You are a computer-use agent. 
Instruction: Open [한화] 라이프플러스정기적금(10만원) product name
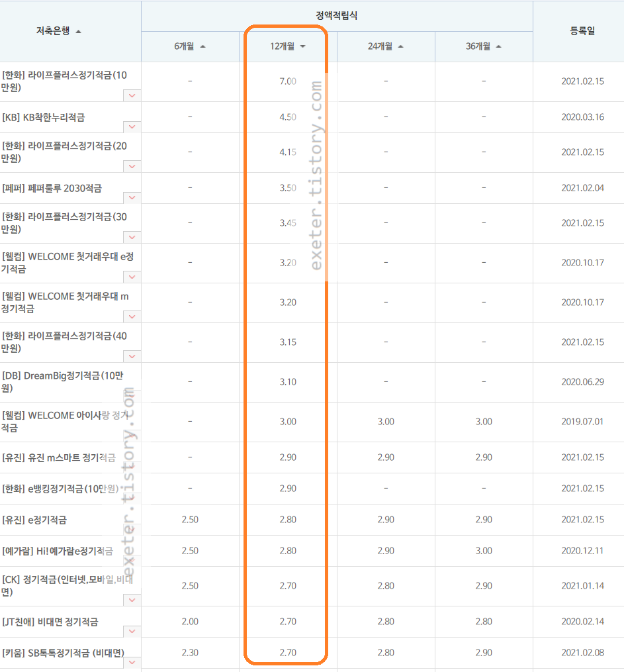coord(64,81)
